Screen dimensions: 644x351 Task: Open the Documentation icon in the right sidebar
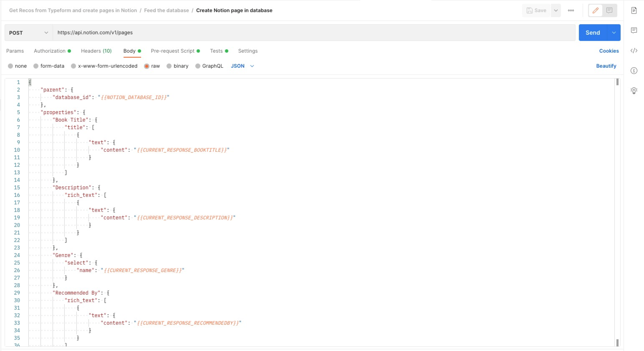[634, 10]
